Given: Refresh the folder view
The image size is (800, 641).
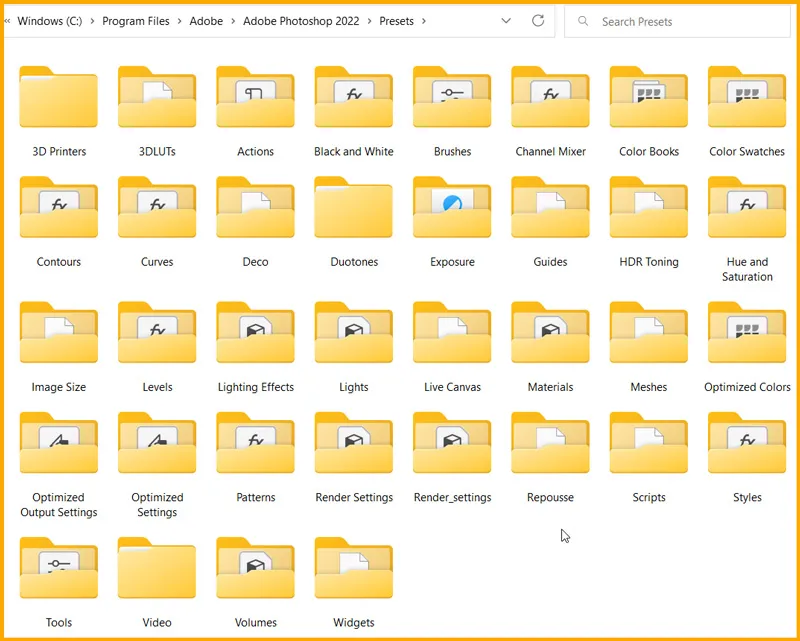Looking at the screenshot, I should coord(538,20).
